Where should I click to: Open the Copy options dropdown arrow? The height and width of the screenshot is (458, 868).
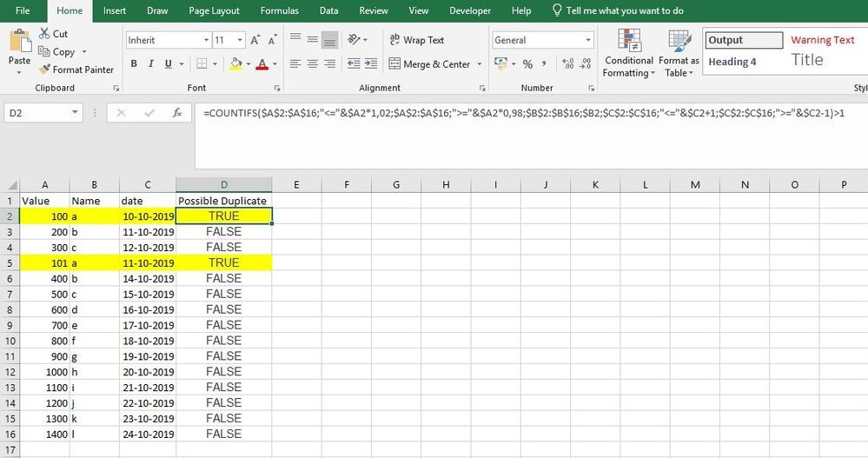click(84, 51)
